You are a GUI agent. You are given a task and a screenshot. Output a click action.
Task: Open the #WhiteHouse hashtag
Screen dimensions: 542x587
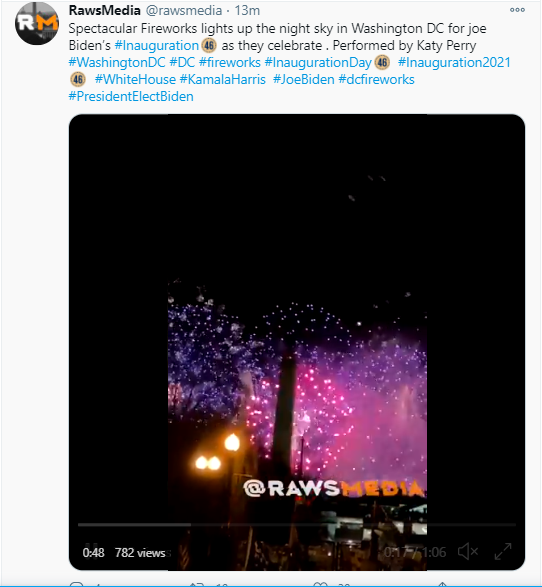135,79
